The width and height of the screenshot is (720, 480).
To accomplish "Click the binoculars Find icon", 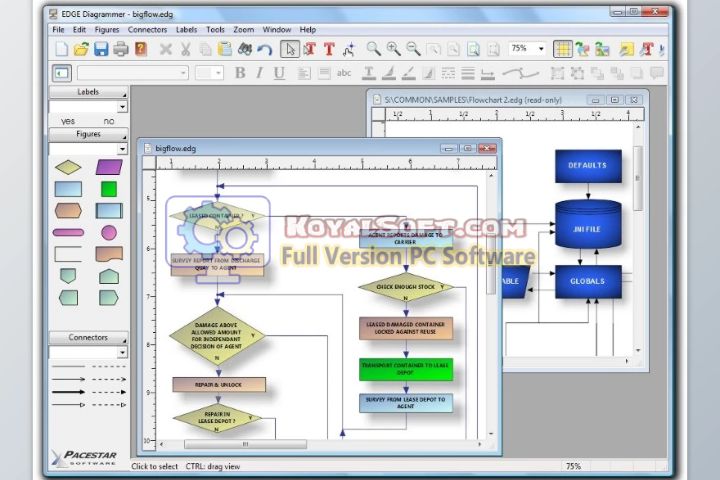I will point(244,49).
